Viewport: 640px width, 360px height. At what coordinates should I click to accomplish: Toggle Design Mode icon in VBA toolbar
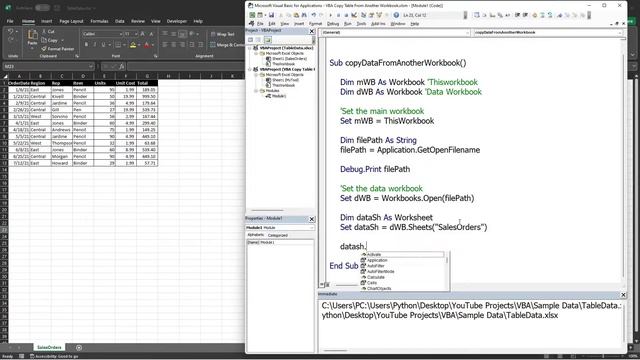point(354,15)
